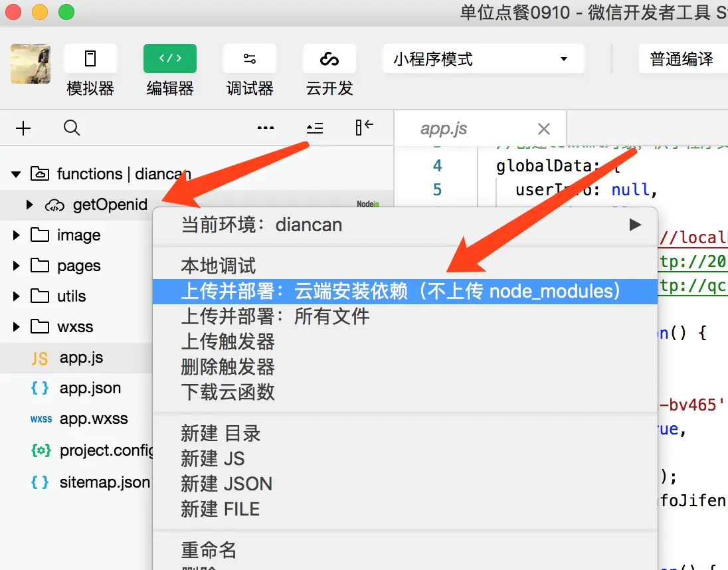Toggle the Editor (编辑器) green code icon

170,58
